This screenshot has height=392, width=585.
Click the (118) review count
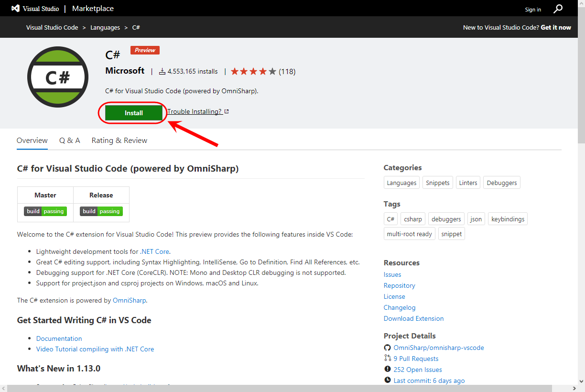pyautogui.click(x=287, y=71)
